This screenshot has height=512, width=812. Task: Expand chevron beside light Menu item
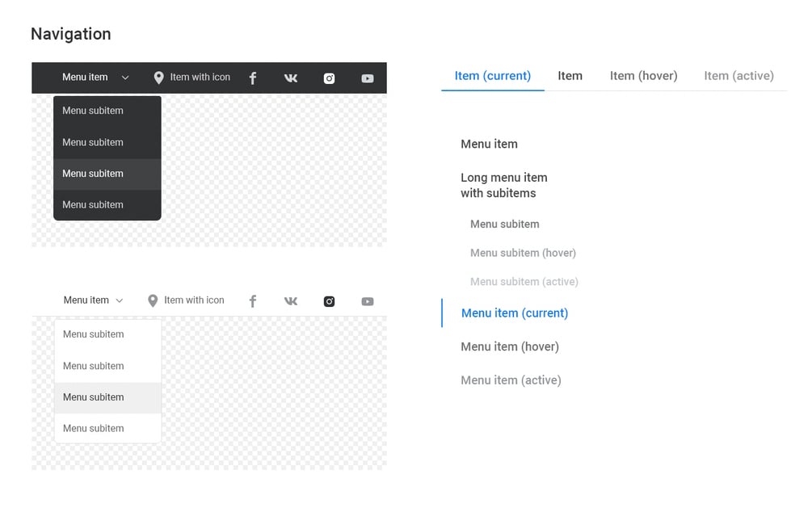click(x=120, y=300)
